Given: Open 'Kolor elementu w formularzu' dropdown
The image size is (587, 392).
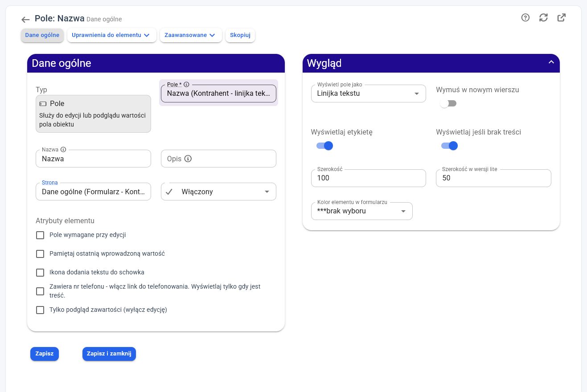Looking at the screenshot, I should 362,211.
